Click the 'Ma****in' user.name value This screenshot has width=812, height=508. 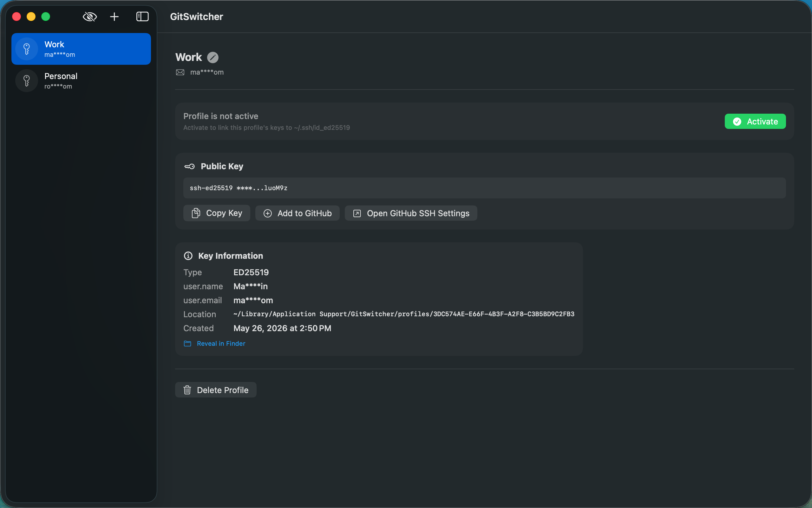(x=251, y=286)
